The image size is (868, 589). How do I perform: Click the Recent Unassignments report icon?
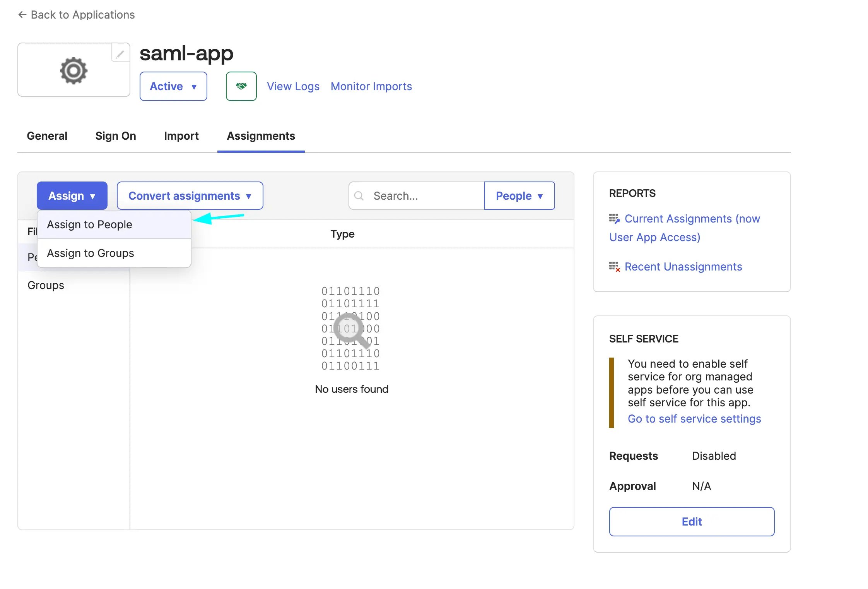click(x=614, y=267)
